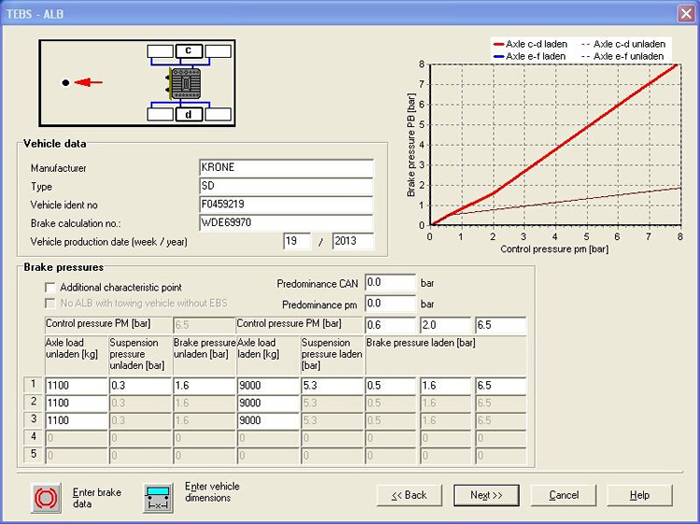The image size is (700, 524).
Task: Edit row 1 axle load laden 9000
Action: [x=268, y=386]
